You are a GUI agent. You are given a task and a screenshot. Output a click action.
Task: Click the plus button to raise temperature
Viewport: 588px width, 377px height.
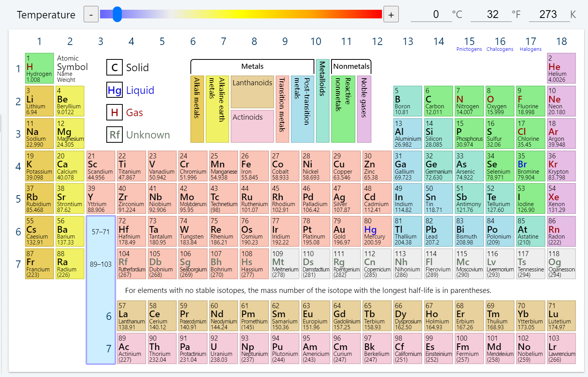391,14
